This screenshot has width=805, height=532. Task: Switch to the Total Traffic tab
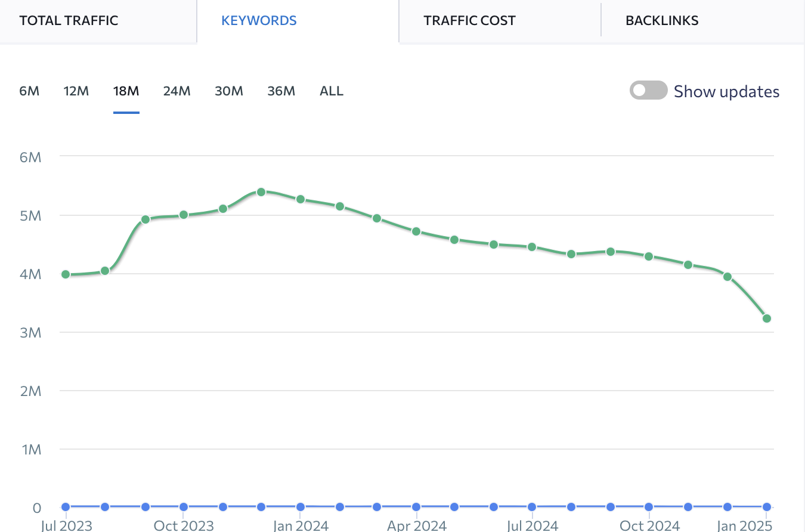[x=69, y=21]
